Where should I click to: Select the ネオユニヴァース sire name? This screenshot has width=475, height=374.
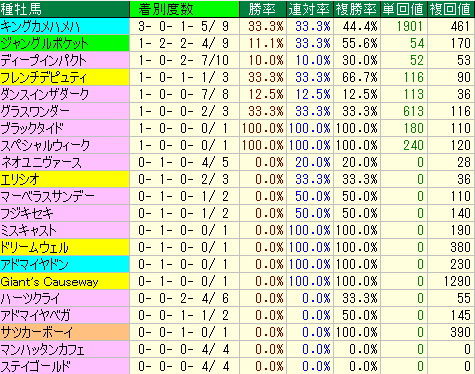point(41,162)
